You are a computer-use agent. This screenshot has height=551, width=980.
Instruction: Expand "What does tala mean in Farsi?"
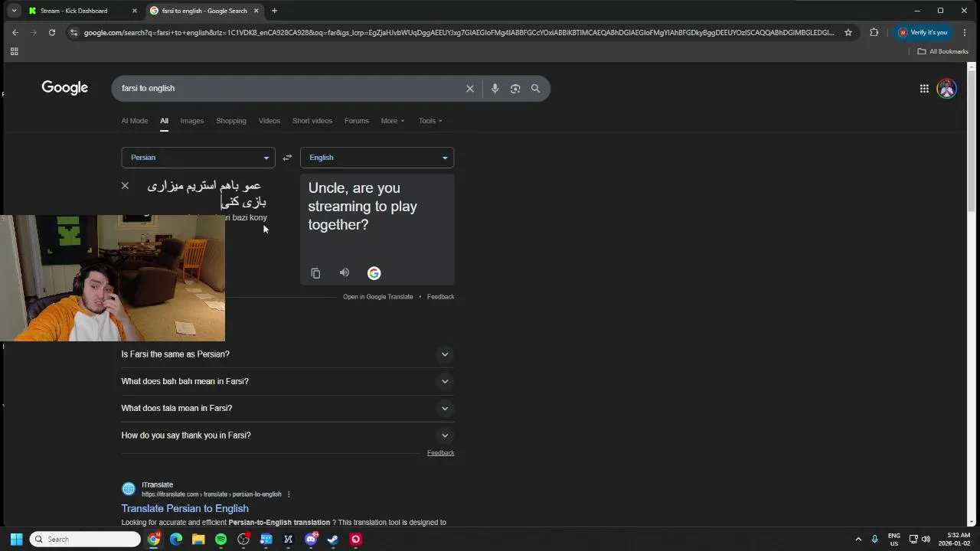(x=287, y=408)
